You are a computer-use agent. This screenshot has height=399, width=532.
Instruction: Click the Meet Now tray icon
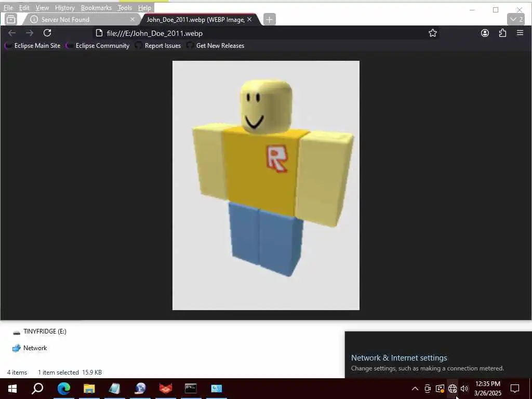pos(428,389)
